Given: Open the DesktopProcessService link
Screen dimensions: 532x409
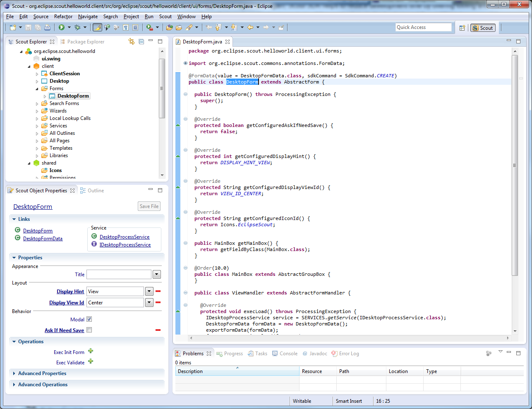Looking at the screenshot, I should click(x=125, y=237).
